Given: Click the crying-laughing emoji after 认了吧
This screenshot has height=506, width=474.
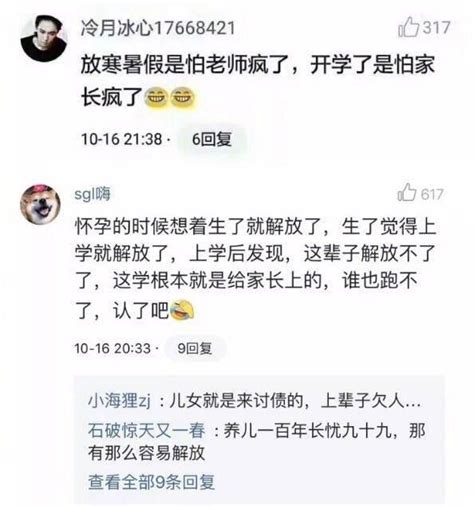Looking at the screenshot, I should (182, 311).
